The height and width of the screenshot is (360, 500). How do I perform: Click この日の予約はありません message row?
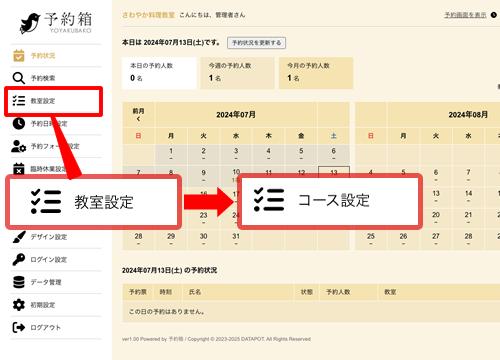(311, 312)
